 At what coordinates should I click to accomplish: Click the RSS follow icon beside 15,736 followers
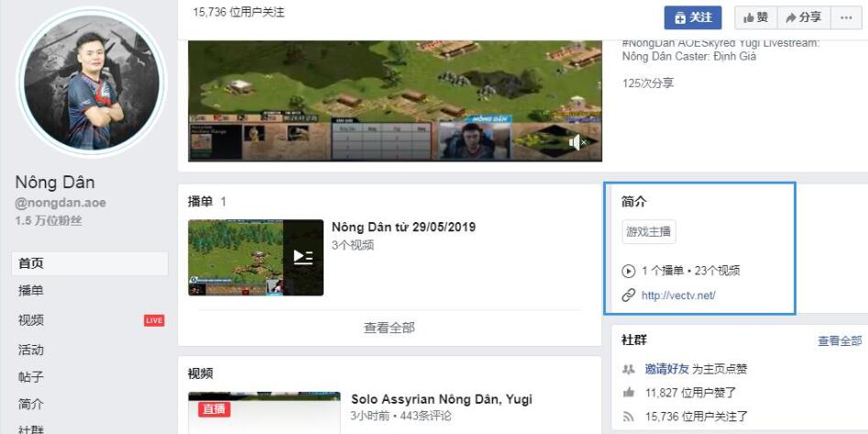[x=628, y=417]
